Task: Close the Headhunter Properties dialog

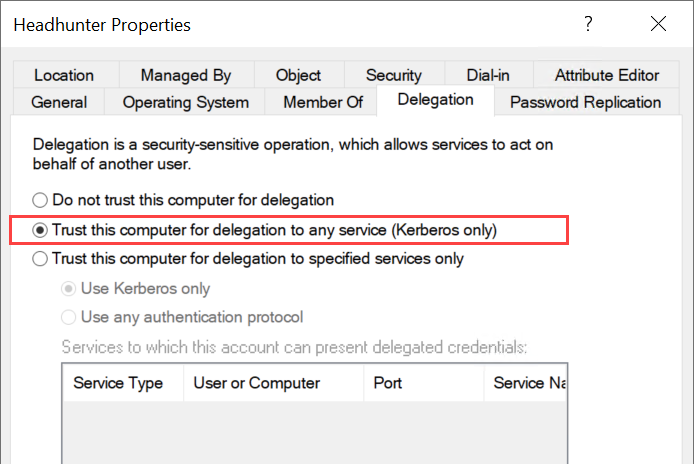Action: (658, 24)
